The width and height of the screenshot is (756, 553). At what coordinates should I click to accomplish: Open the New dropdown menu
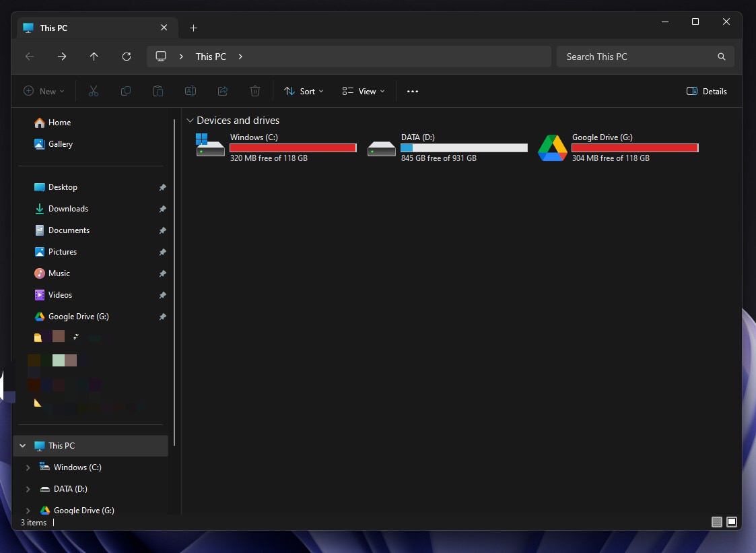[x=44, y=91]
